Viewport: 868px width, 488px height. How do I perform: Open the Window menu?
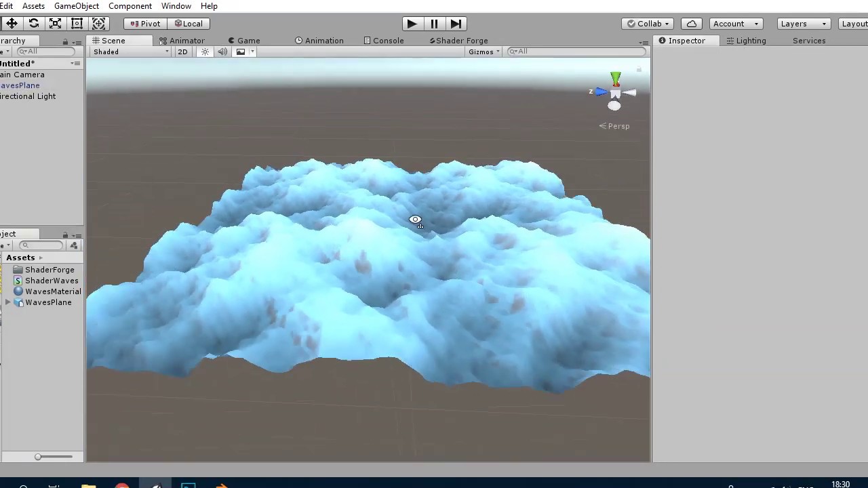click(x=176, y=6)
